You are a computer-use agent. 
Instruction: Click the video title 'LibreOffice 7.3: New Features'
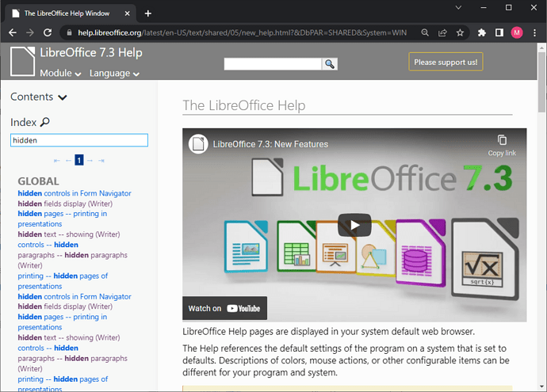pyautogui.click(x=270, y=144)
